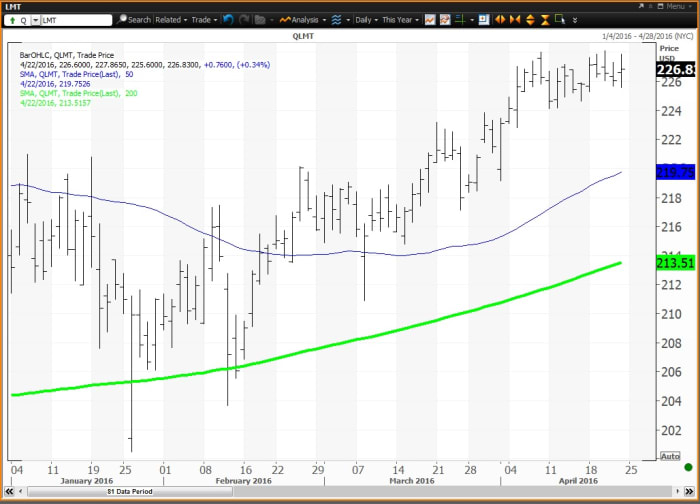Open the Trade menu

(204, 20)
